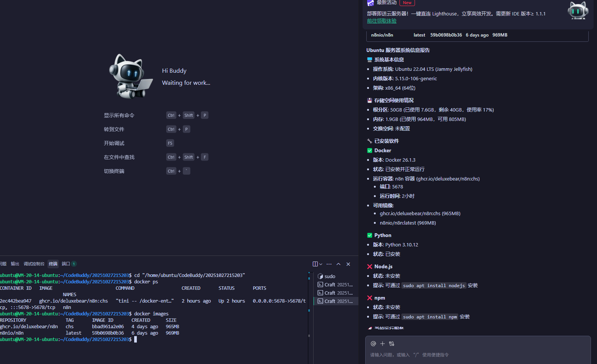Click the 操作系统 Ubuntu 22.04 LTS line
597x364 pixels.
pos(422,69)
